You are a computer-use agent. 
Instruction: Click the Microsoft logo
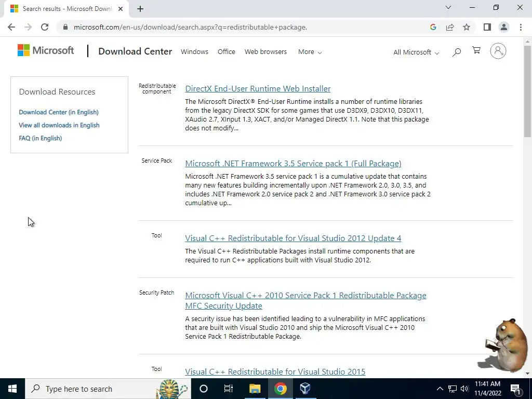[46, 50]
